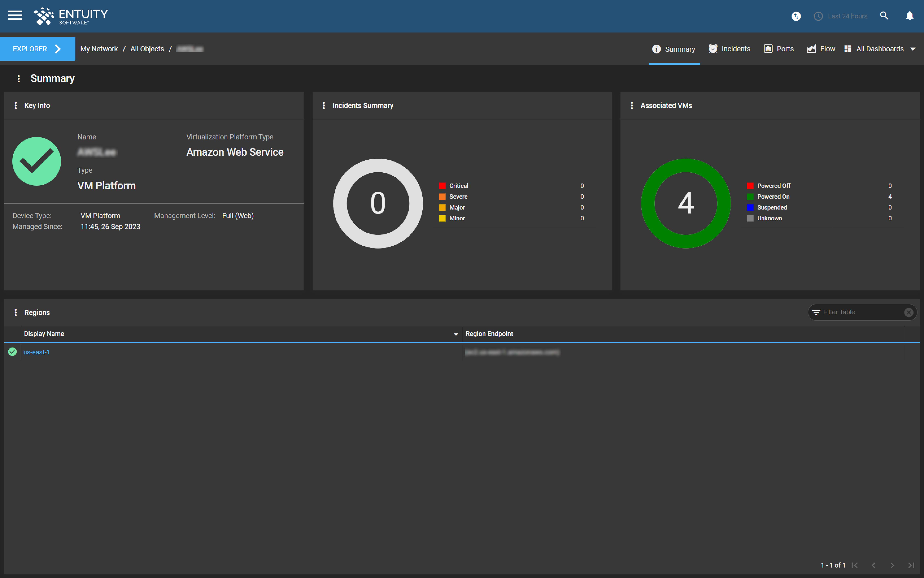The width and height of the screenshot is (924, 578).
Task: Click the Powered Off legend swatch
Action: [750, 186]
